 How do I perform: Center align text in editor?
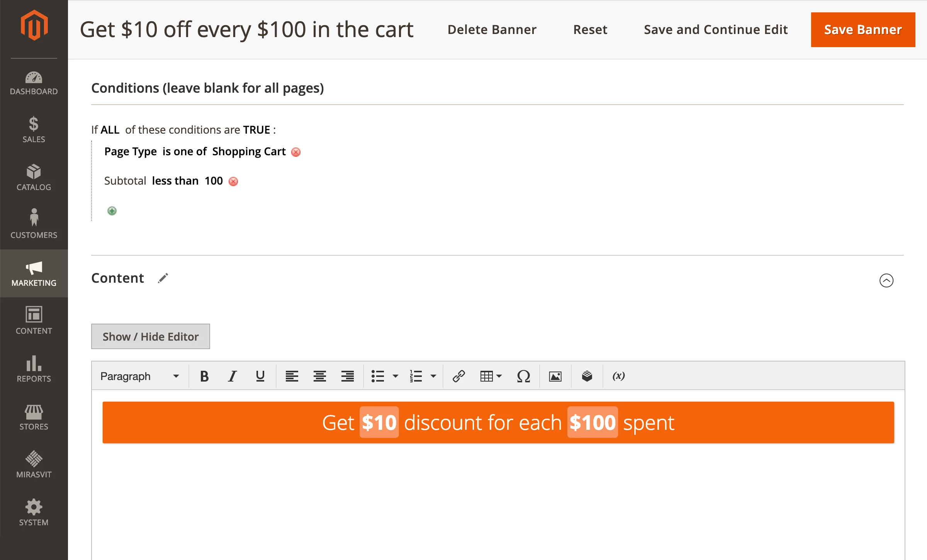(x=319, y=376)
